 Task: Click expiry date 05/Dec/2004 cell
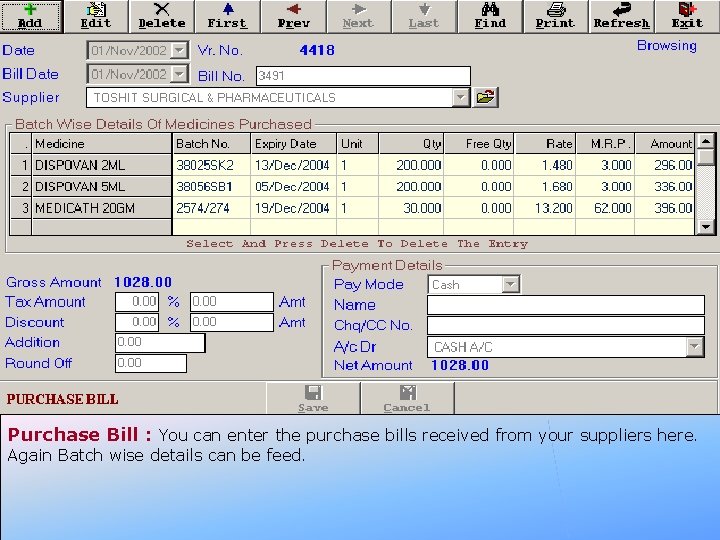click(x=294, y=187)
